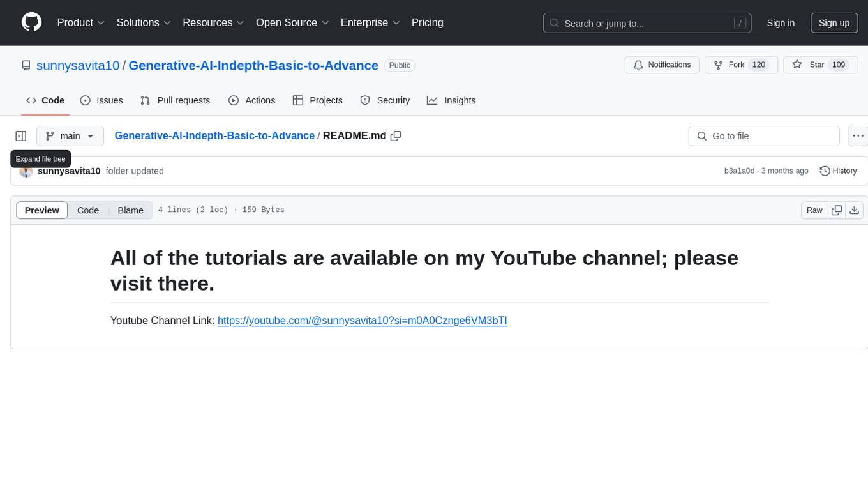The width and height of the screenshot is (868, 488).
Task: Switch to the Issues tab
Action: [x=101, y=100]
